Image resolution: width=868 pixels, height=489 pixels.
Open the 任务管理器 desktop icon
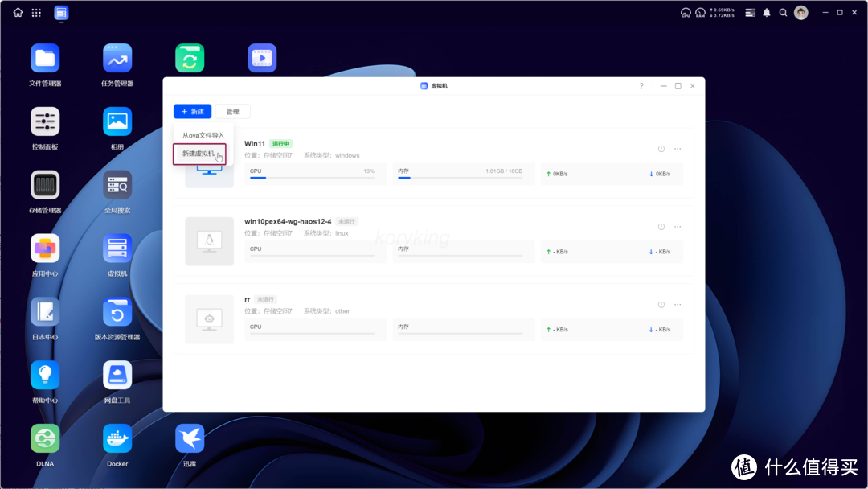[117, 58]
